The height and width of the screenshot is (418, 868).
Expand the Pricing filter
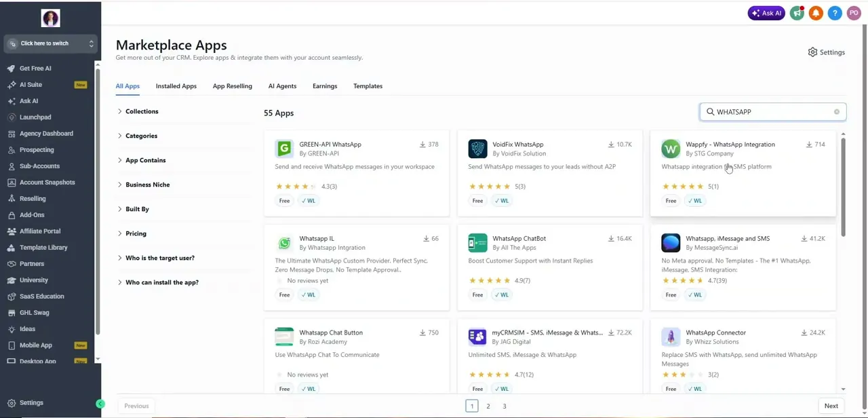tap(132, 233)
